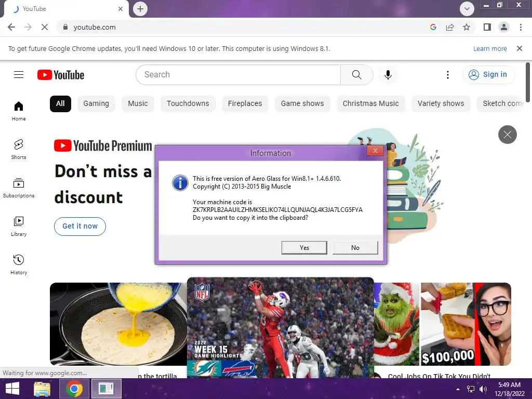This screenshot has width=532, height=399.
Task: Select the Music filter chip
Action: click(138, 103)
